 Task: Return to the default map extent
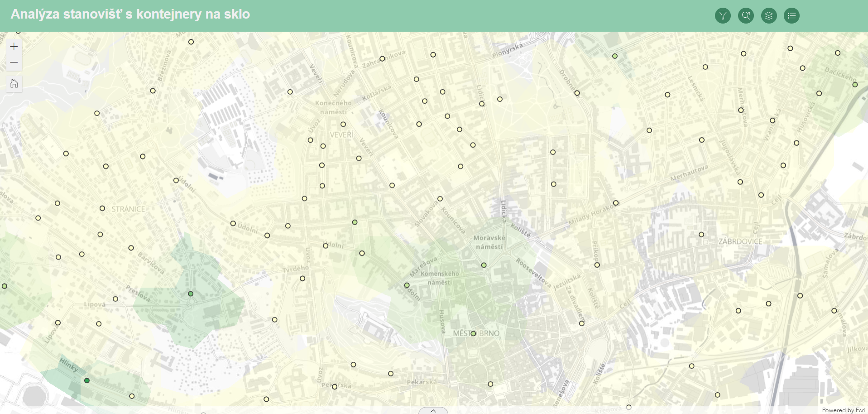pos(14,83)
